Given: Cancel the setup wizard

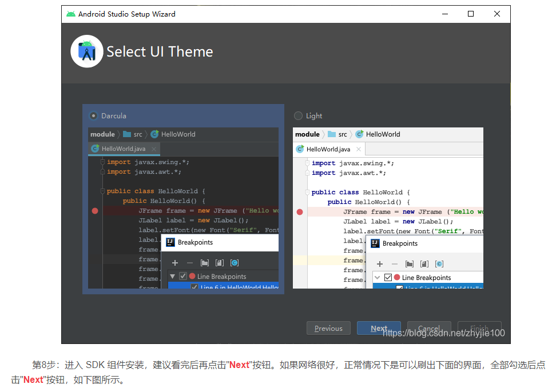Looking at the screenshot, I should click(429, 329).
